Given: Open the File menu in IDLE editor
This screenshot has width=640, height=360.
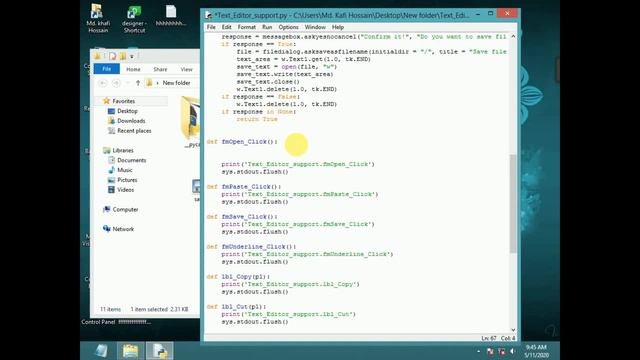Looking at the screenshot, I should point(211,27).
